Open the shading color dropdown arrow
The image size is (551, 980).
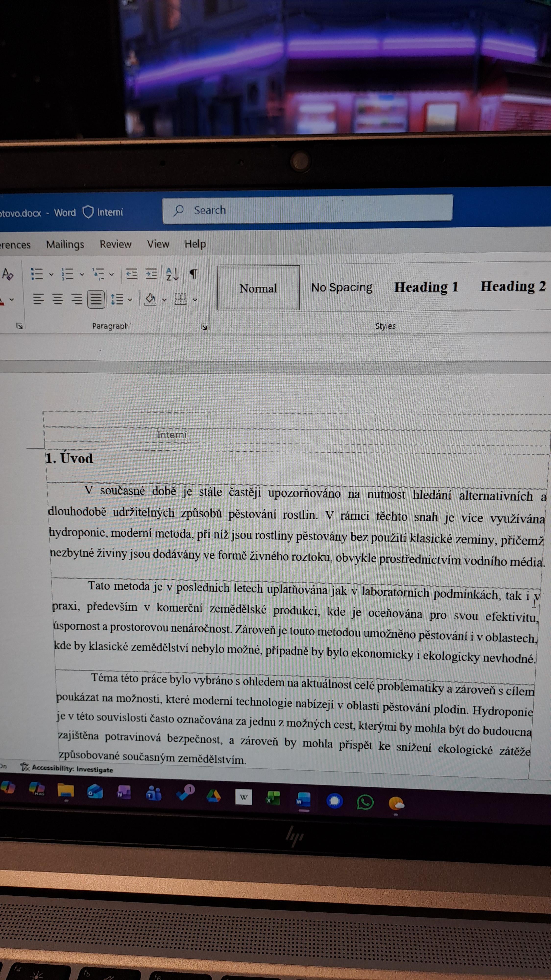click(x=164, y=300)
